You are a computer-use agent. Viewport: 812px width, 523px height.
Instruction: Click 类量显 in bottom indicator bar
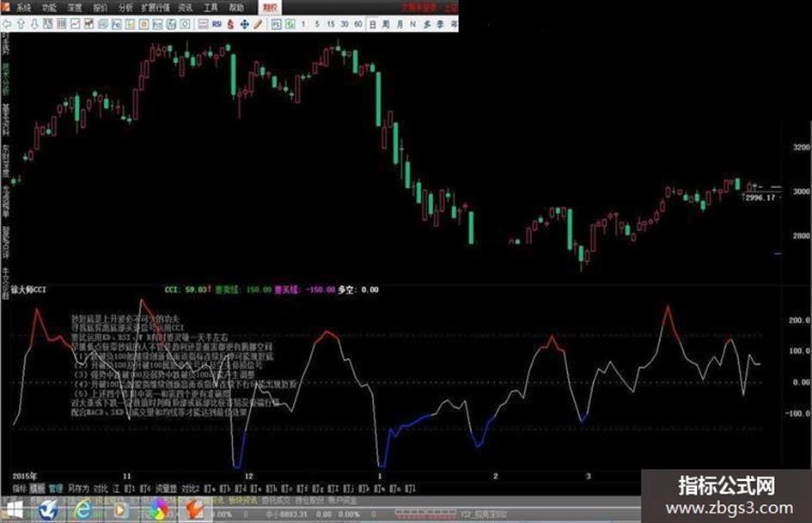[x=166, y=489]
